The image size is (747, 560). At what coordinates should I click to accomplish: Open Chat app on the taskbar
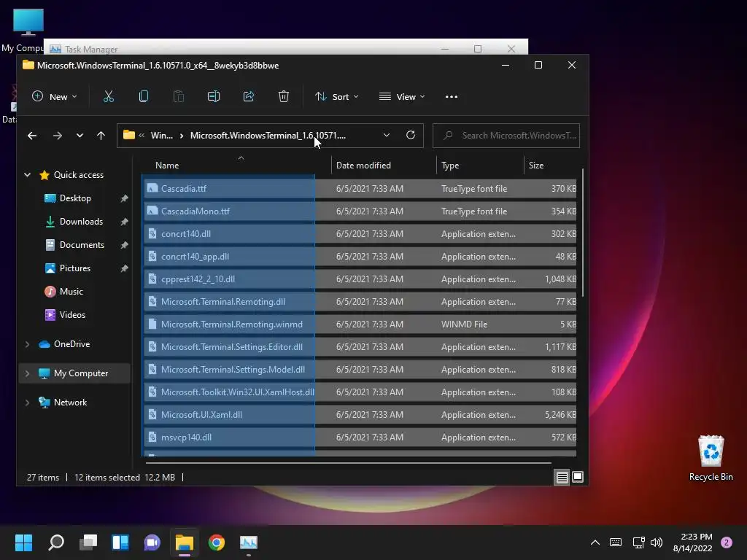(x=152, y=542)
